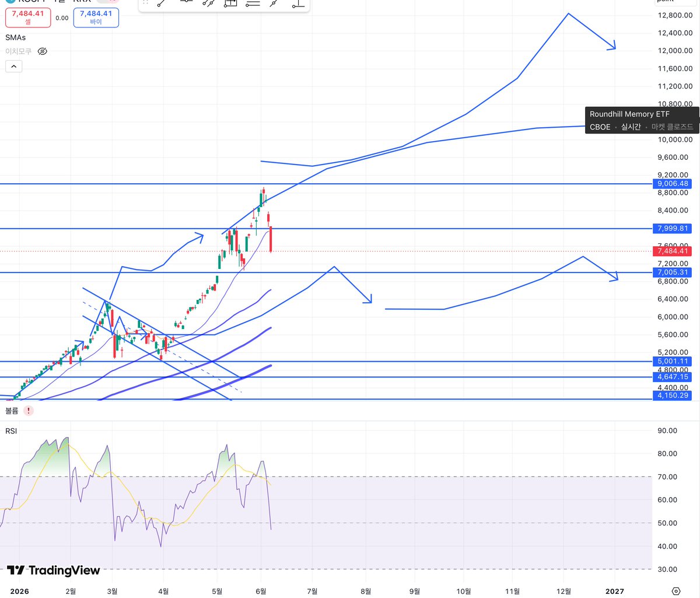Select the parallel channel tool in the floating toolbar
The image size is (700, 598).
[208, 3]
